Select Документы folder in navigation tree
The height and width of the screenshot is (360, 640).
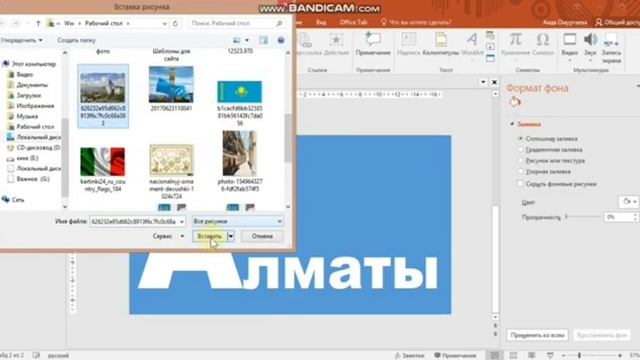coord(32,85)
